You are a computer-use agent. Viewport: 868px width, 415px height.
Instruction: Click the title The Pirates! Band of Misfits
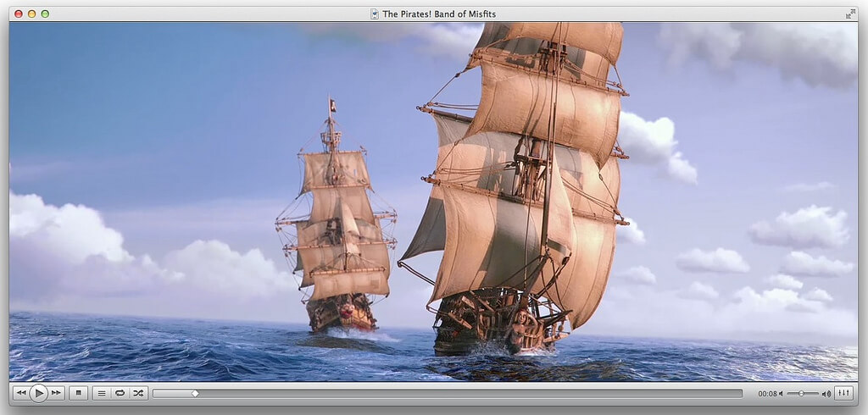click(x=439, y=14)
